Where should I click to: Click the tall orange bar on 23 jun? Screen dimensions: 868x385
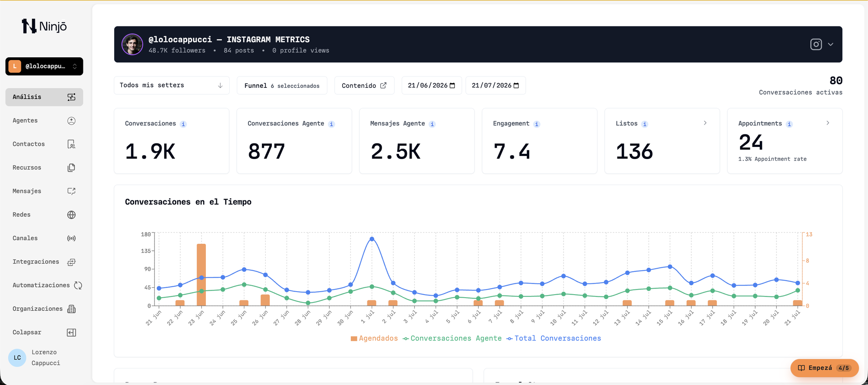201,275
